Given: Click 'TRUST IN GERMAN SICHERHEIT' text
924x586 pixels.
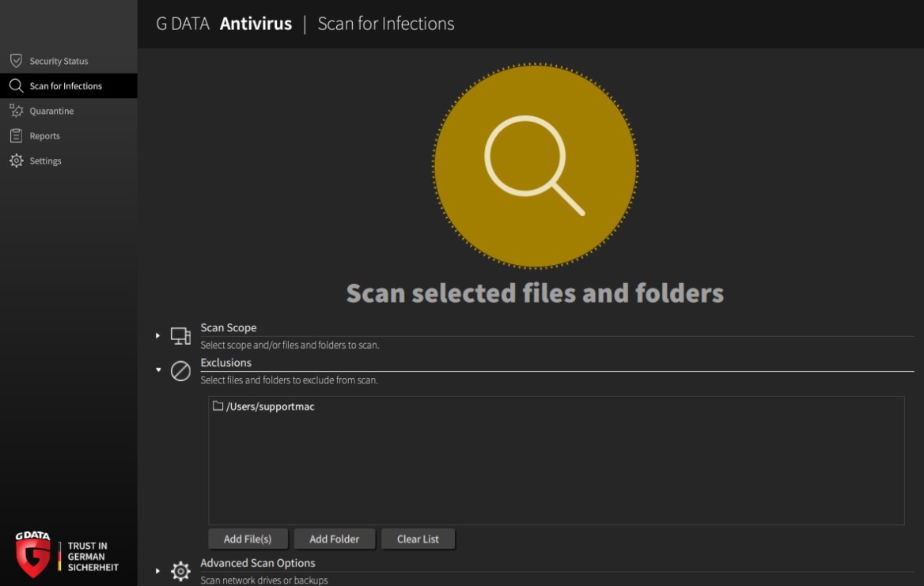Looking at the screenshot, I should [93, 557].
